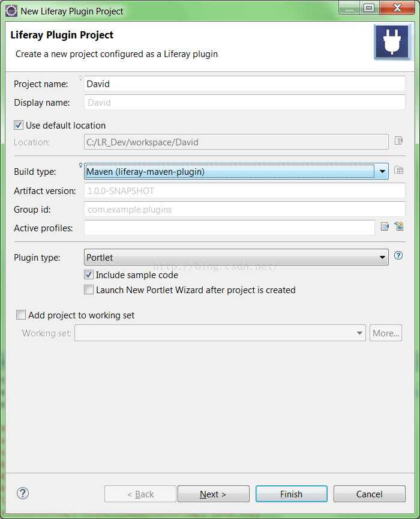Screen dimensions: 420x519
Task: Click the dialog Help question mark icon
Action: tap(23, 494)
